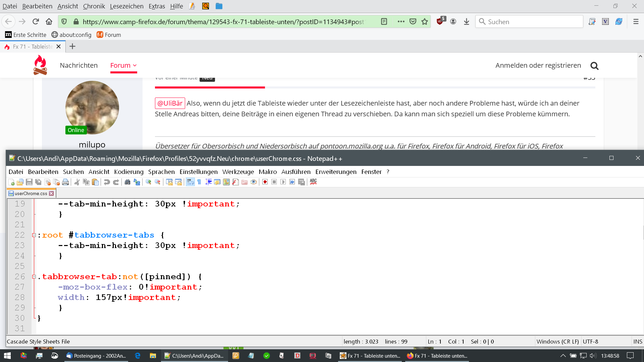Click the Firefox downloads arrow icon
644x362 pixels.
point(466,22)
